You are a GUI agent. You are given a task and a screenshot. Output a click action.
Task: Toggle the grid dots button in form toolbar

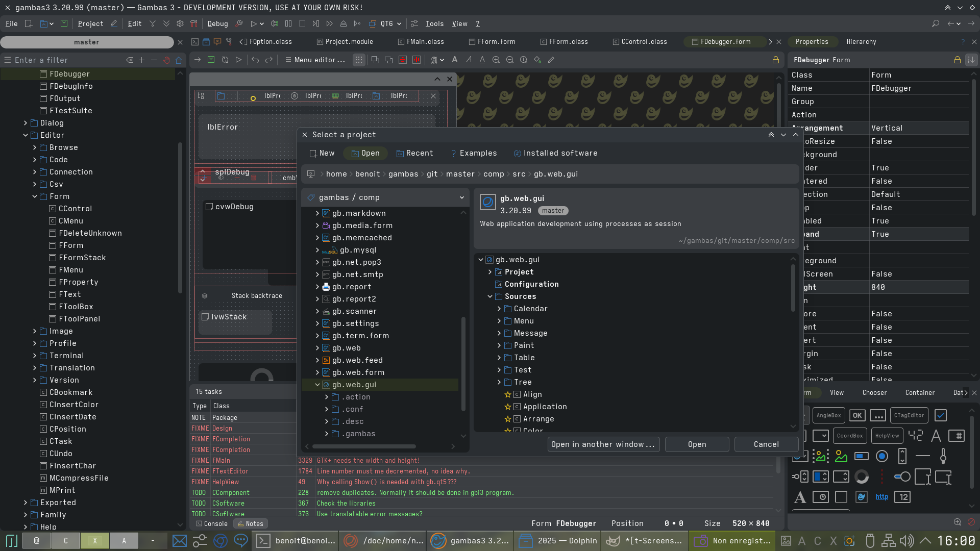click(x=359, y=60)
